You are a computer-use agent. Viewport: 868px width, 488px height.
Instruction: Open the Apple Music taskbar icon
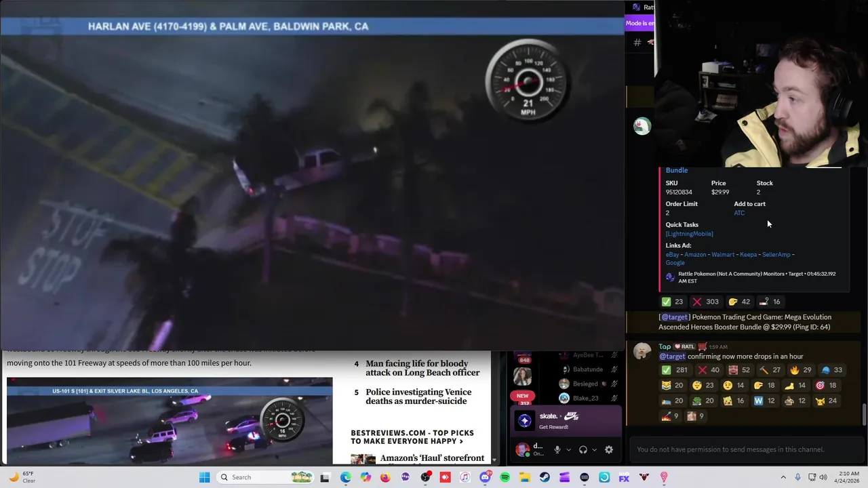(x=465, y=477)
